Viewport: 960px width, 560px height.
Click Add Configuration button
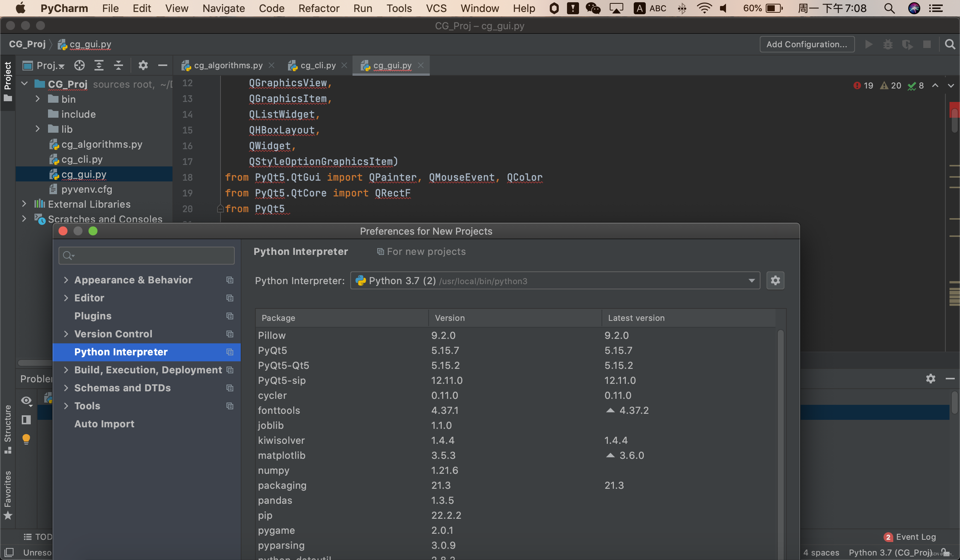click(807, 45)
